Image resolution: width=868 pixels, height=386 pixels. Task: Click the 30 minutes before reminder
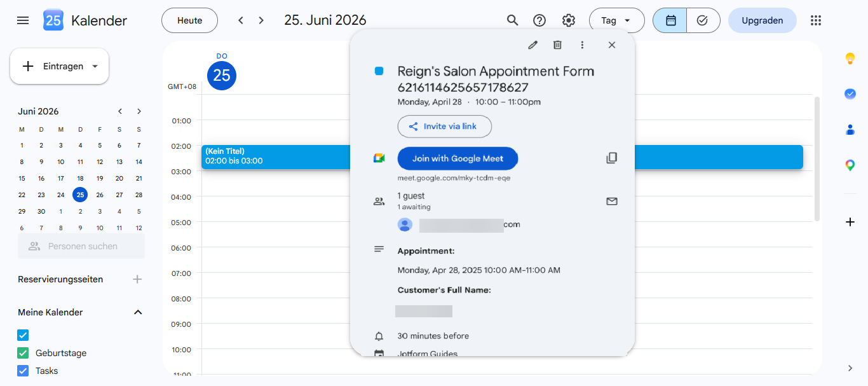[433, 336]
